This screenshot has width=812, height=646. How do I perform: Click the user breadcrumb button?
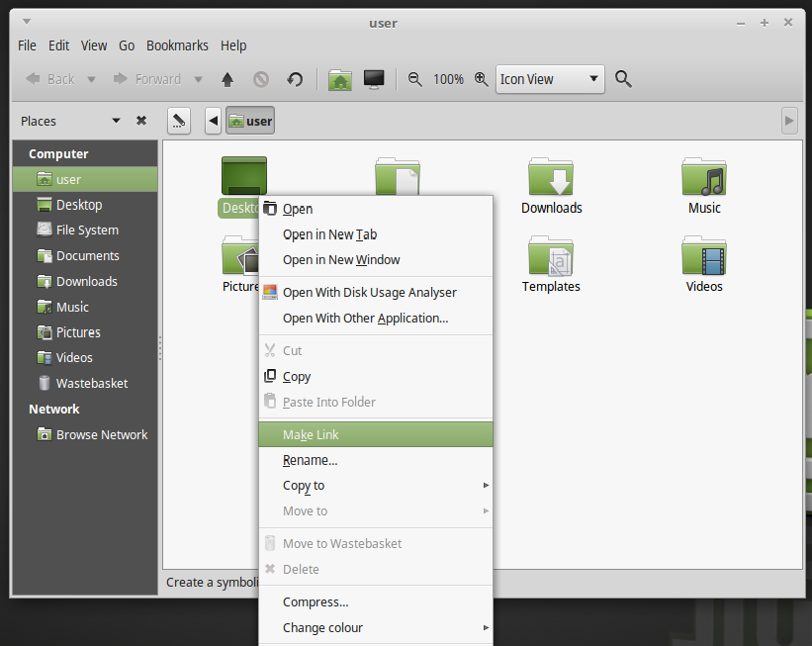pos(249,120)
